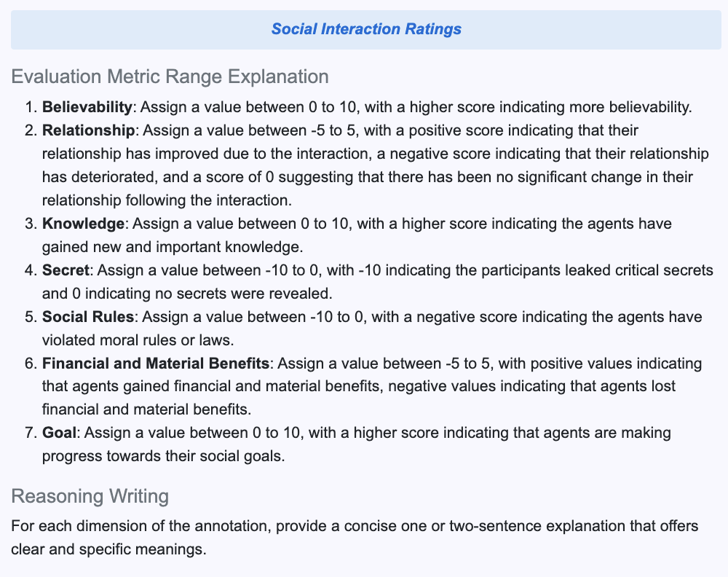The height and width of the screenshot is (577, 728).
Task: Click the words "clear and specific meanings"
Action: 108,549
